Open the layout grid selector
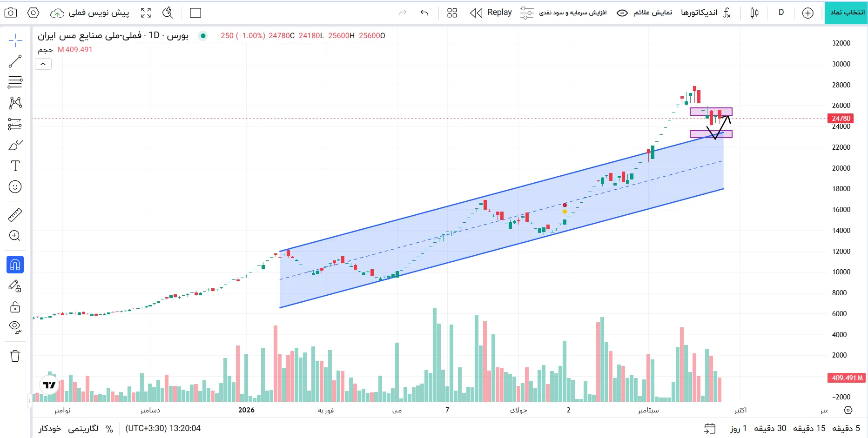Viewport: 868px width, 438px height. tap(452, 13)
